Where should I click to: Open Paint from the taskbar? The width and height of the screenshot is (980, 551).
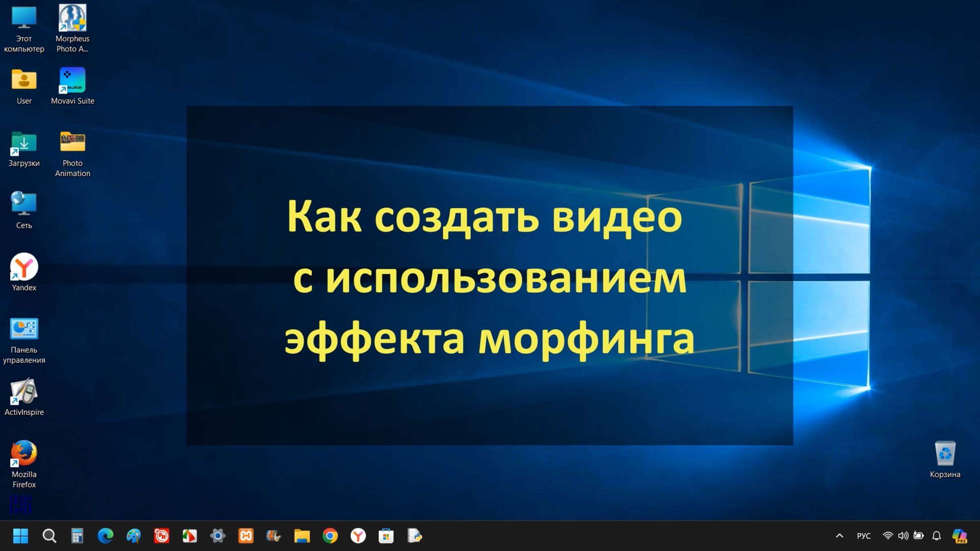[134, 536]
